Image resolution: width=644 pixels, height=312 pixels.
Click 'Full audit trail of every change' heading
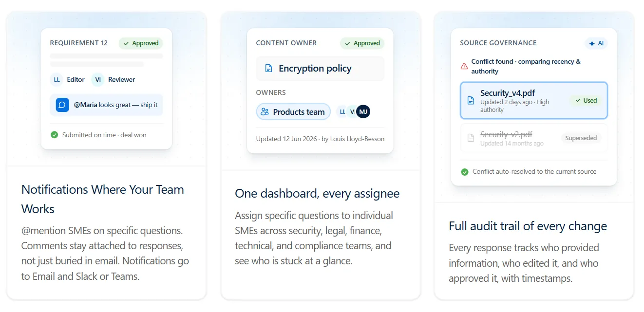[528, 226]
